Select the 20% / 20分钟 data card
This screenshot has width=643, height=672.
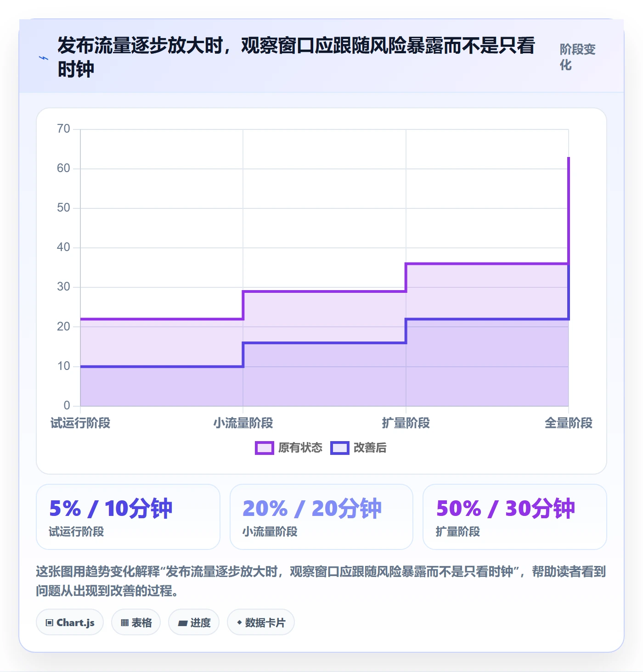321,517
